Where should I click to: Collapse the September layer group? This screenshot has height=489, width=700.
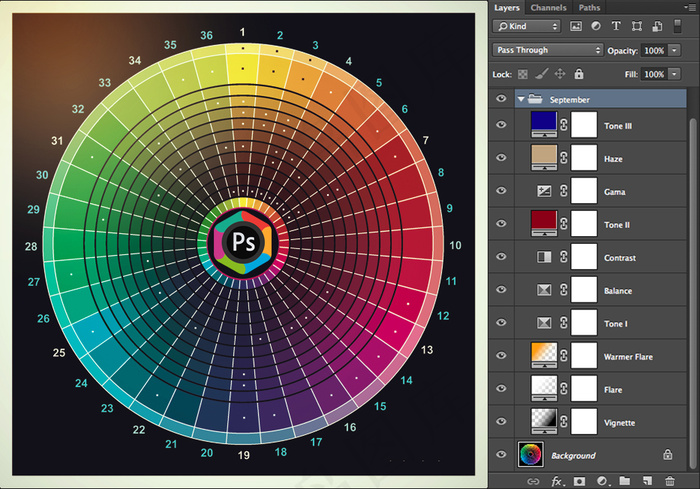pyautogui.click(x=521, y=100)
